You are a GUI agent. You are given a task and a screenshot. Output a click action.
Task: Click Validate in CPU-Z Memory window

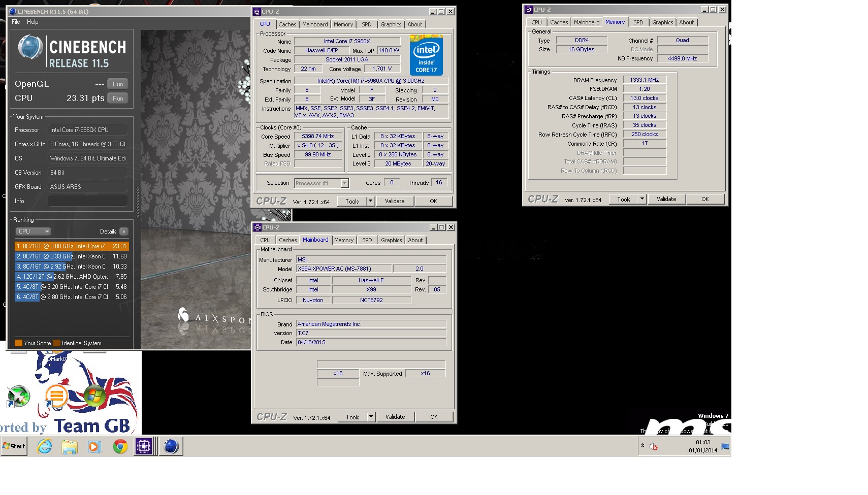[666, 199]
